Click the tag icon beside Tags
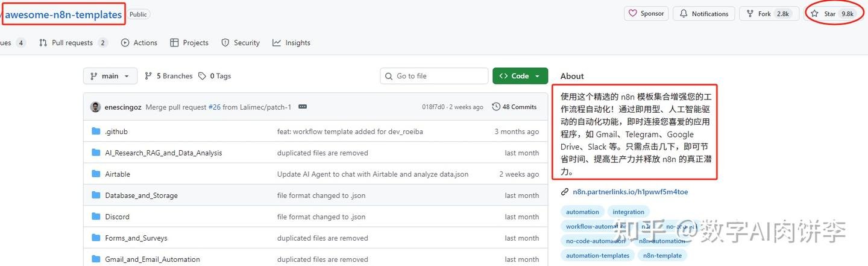 203,76
